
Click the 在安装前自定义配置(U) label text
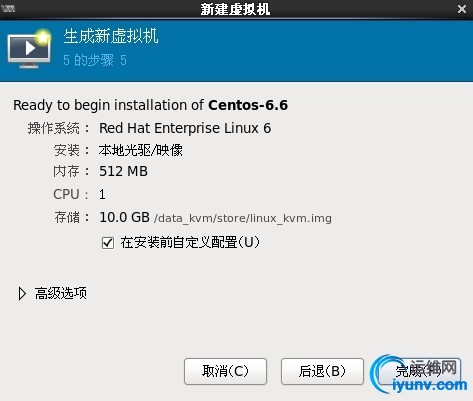[190, 242]
